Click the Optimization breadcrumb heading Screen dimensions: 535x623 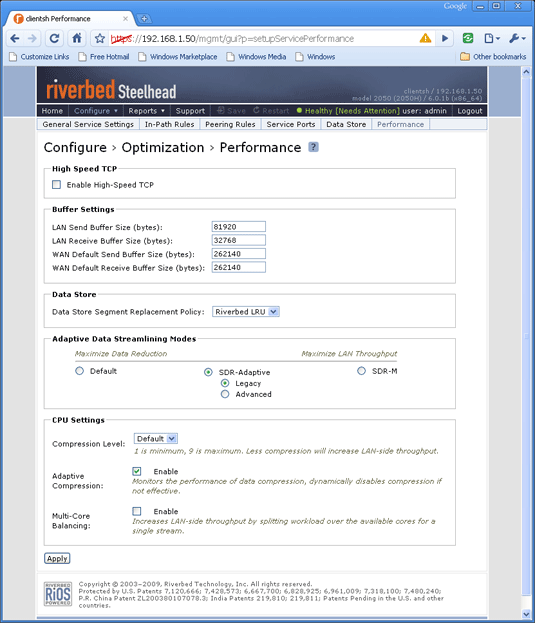[163, 147]
